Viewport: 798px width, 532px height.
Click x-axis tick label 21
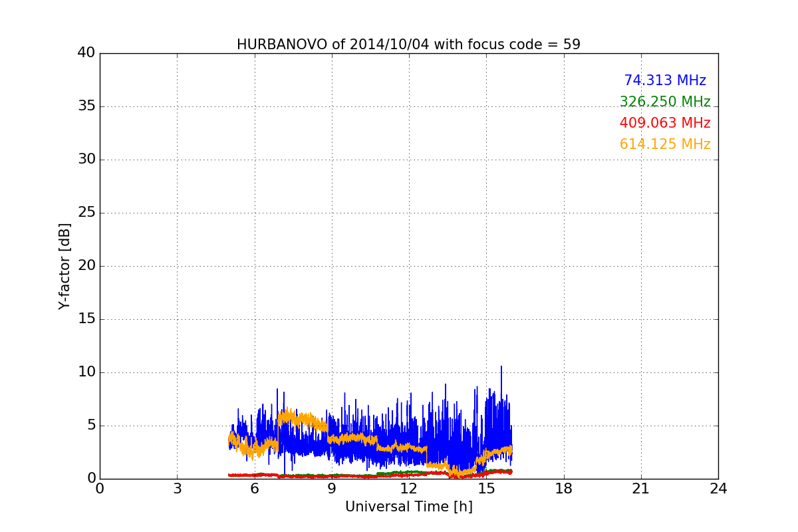pos(641,489)
